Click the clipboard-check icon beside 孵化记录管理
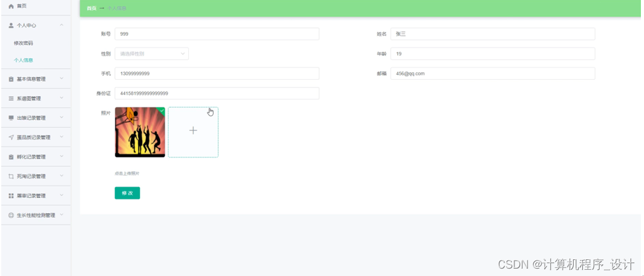This screenshot has width=644, height=276. [x=11, y=157]
